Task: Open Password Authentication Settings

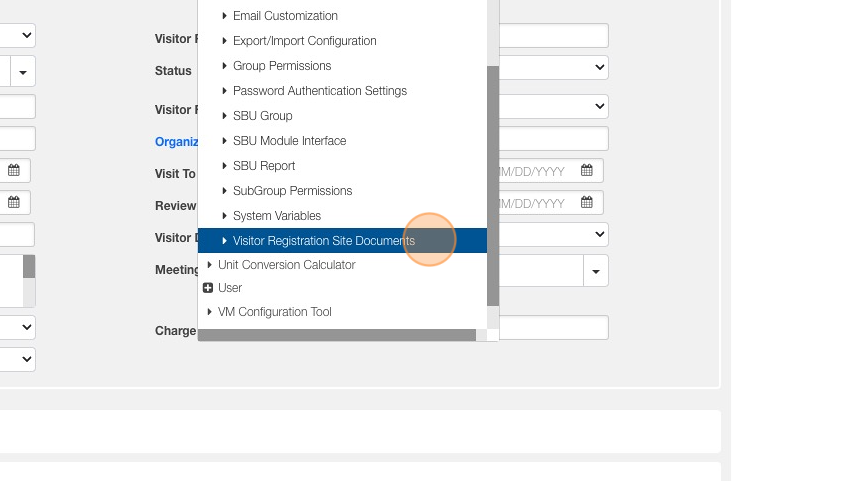Action: 320,90
